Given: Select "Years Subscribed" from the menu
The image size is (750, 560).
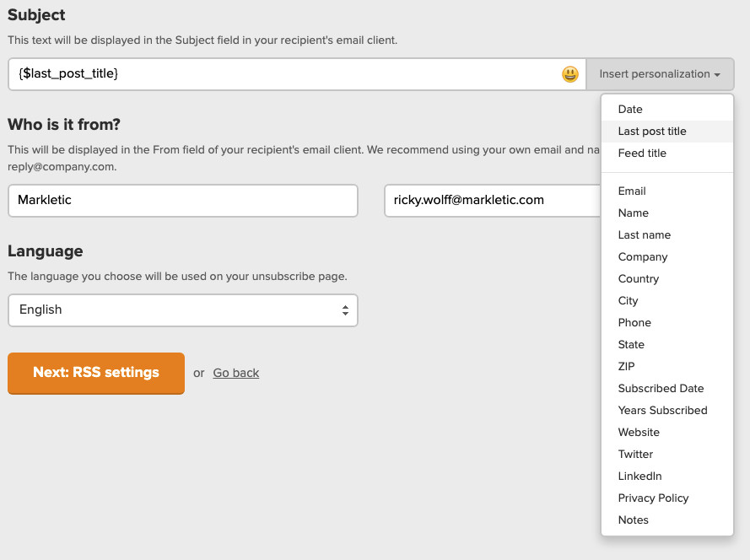Looking at the screenshot, I should point(663,410).
